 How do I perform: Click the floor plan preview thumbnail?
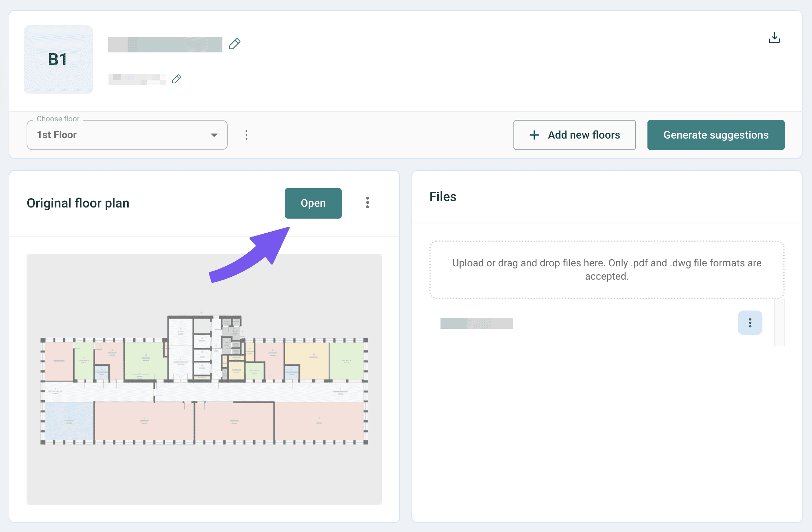coord(204,379)
